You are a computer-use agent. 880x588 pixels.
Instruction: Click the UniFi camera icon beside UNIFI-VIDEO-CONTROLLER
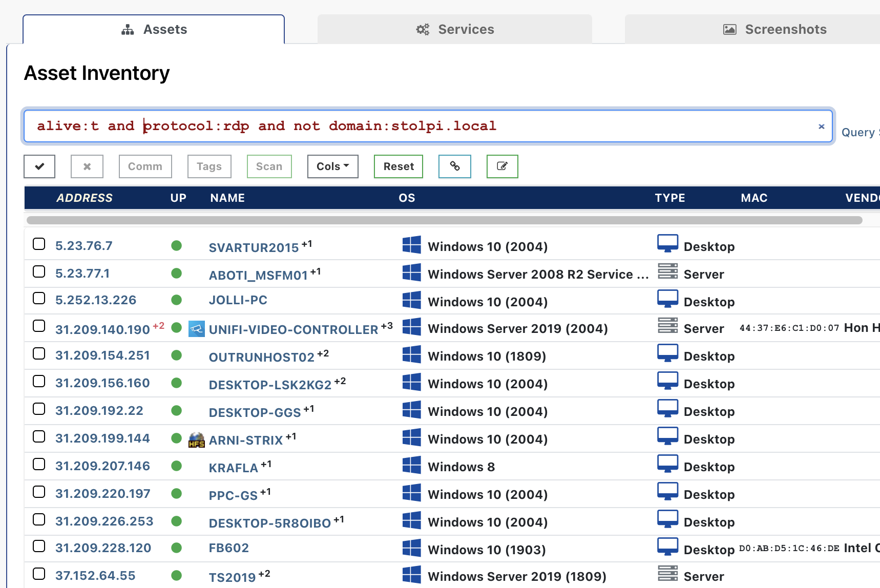tap(196, 328)
